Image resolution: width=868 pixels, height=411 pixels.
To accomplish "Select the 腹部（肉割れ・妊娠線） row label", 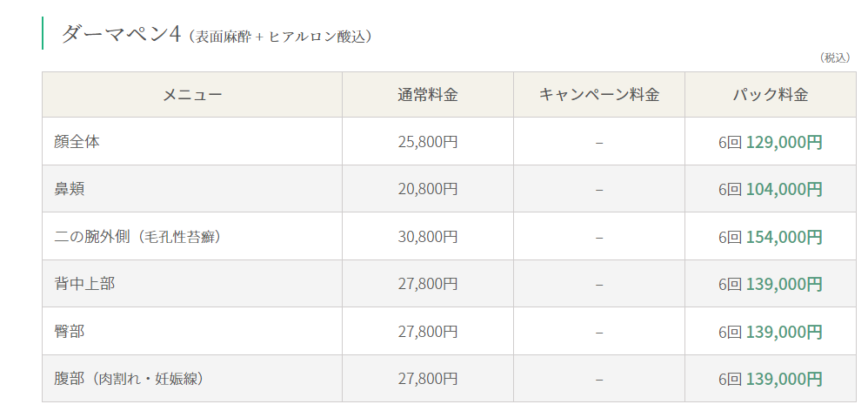I will coord(130,380).
